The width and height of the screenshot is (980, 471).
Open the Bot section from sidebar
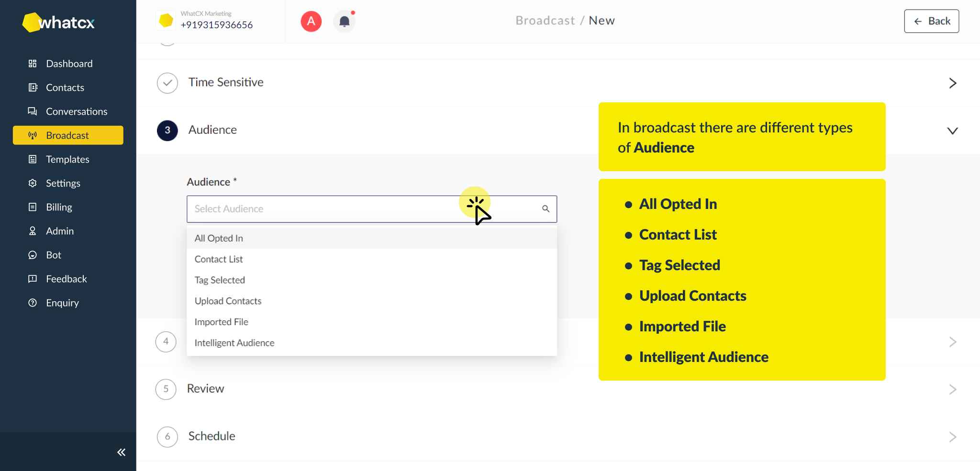(33, 254)
